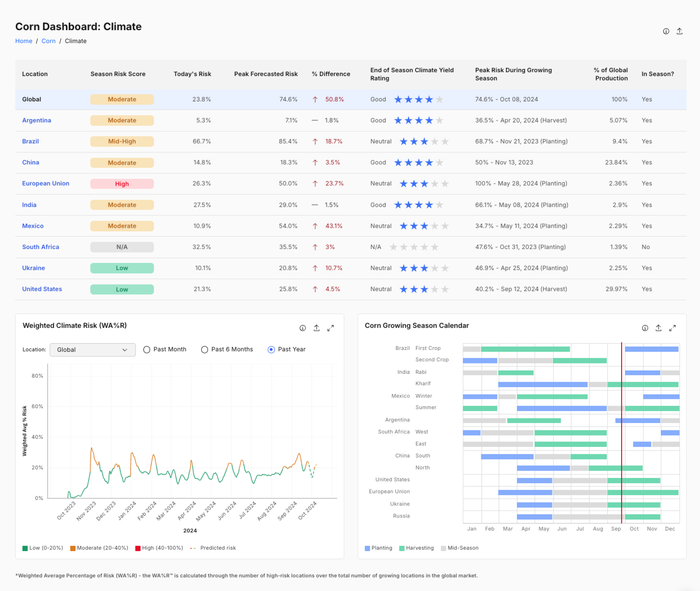
Task: Open the Location dropdown showing Global
Action: [87, 350]
